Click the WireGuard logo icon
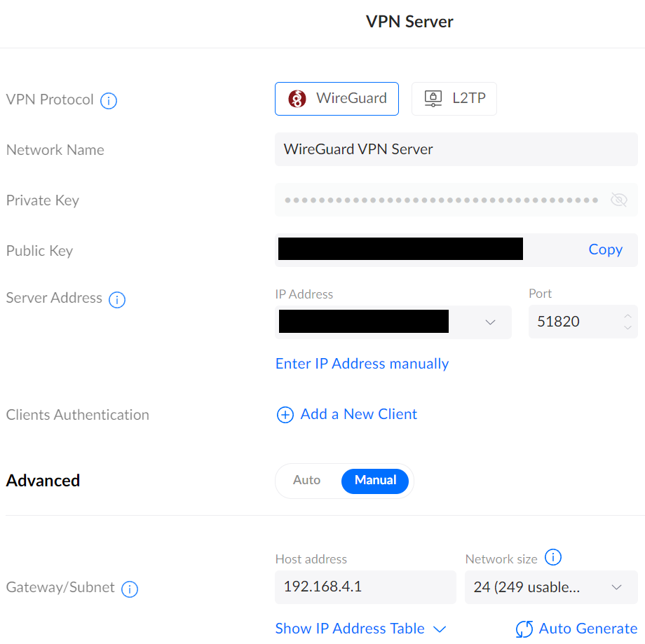 tap(297, 99)
